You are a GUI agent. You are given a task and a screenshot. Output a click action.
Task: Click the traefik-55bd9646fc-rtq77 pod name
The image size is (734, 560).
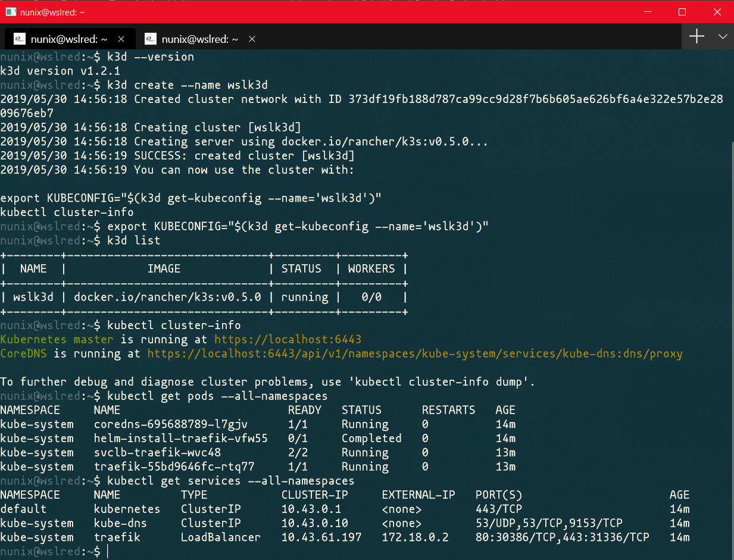(174, 467)
